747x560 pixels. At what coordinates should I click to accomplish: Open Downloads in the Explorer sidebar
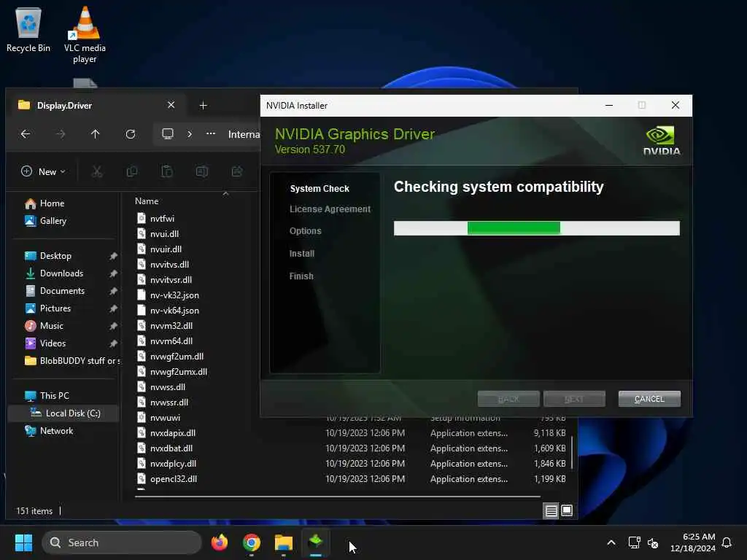[x=61, y=273]
